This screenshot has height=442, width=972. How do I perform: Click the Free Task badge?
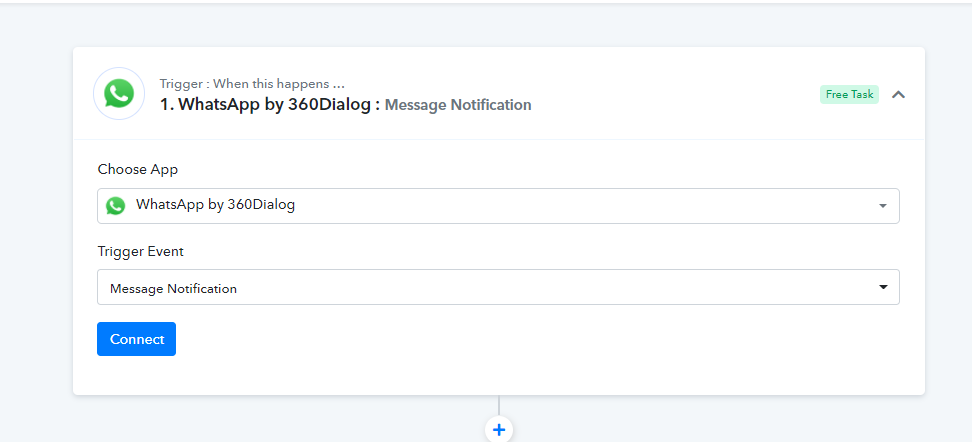pos(849,94)
